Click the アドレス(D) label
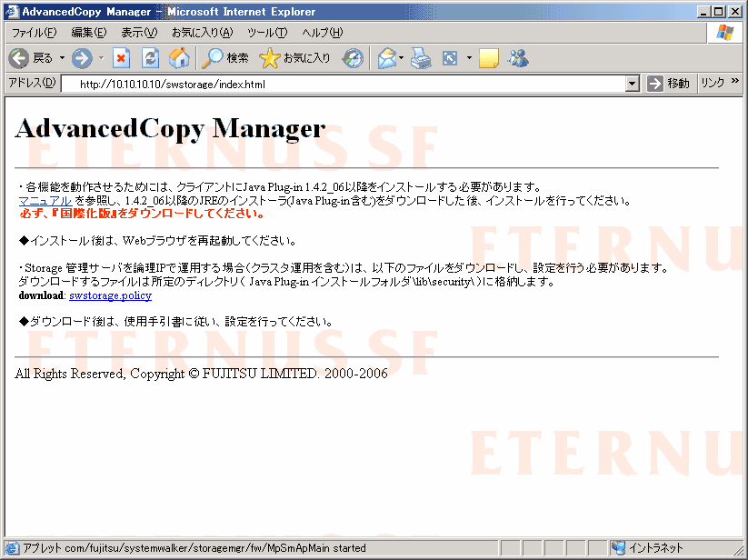Screen dimensions: 748x560 pyautogui.click(x=33, y=83)
